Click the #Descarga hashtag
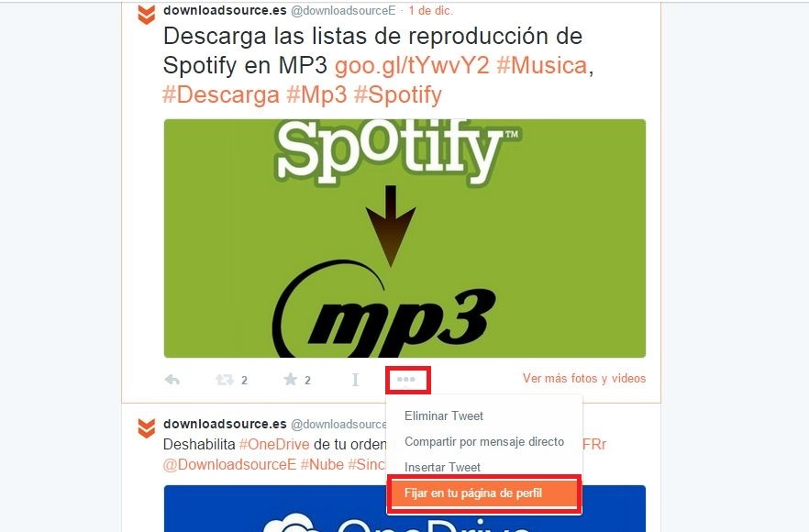The width and height of the screenshot is (809, 532). [221, 95]
